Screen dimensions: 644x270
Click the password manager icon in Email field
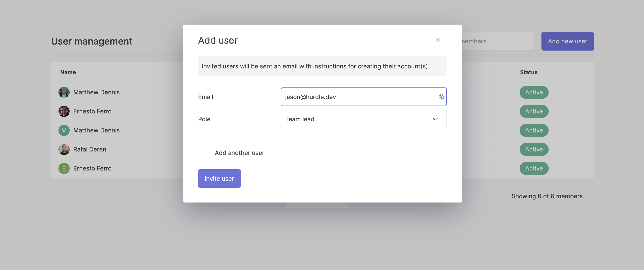(441, 97)
